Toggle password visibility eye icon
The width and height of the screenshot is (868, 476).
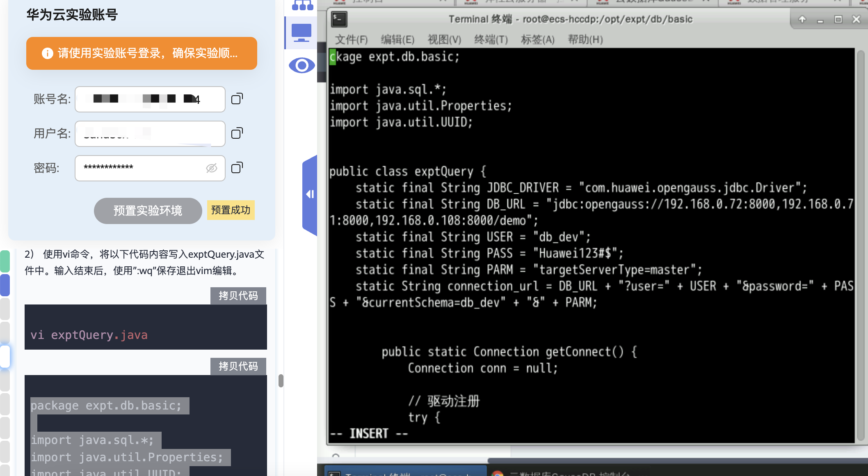211,168
